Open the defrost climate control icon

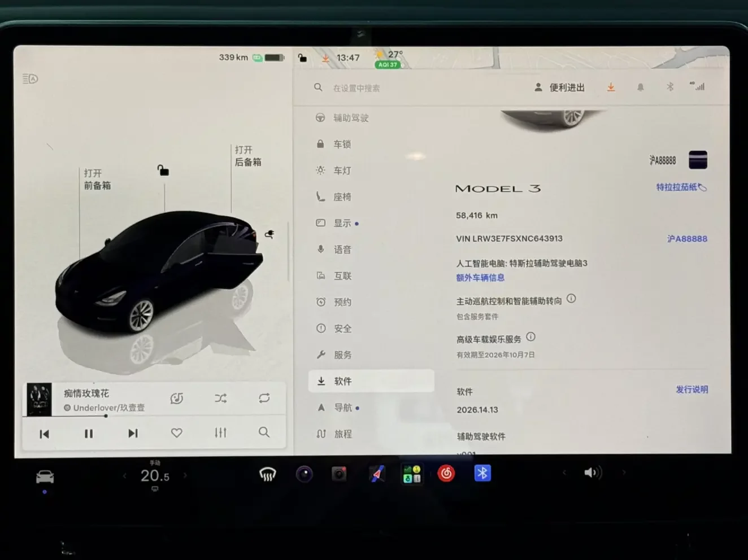point(267,474)
